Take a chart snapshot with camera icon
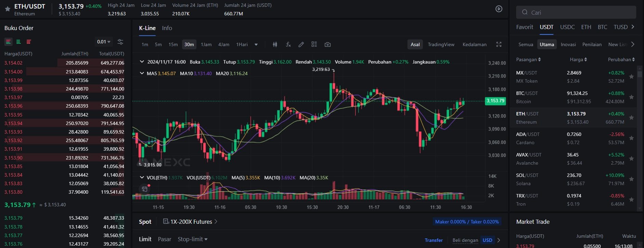This screenshot has height=248, width=644. click(x=328, y=44)
